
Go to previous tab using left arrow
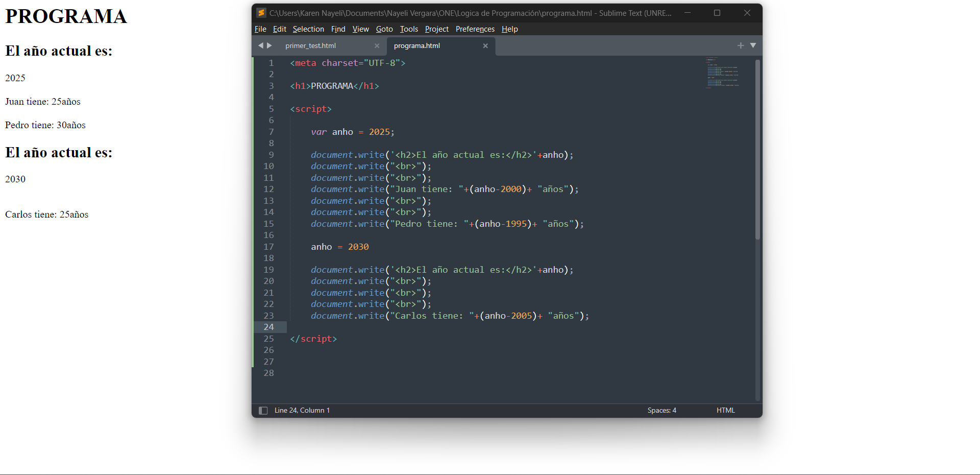pyautogui.click(x=260, y=45)
